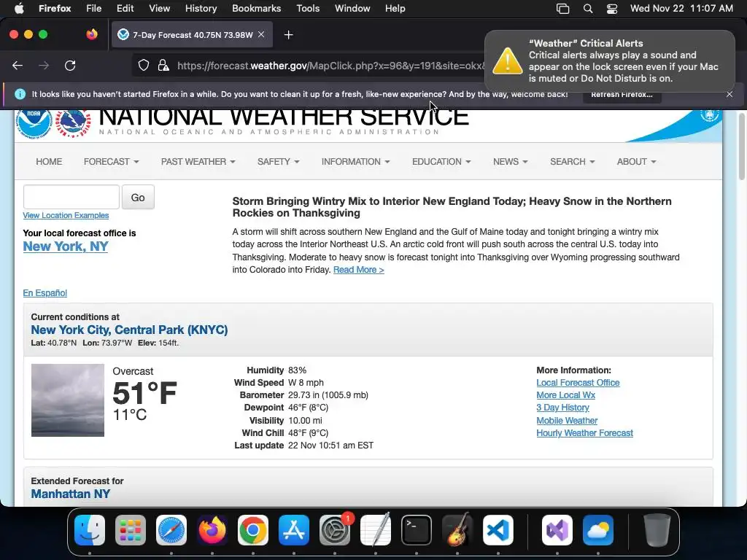Select the 7-Day Forecast tab
The width and height of the screenshot is (747, 560).
[x=192, y=34]
